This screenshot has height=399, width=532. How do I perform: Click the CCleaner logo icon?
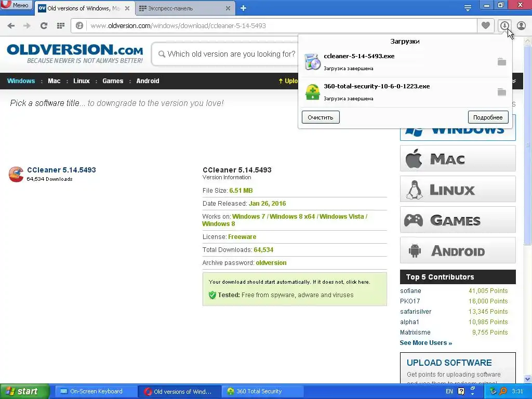tap(16, 175)
